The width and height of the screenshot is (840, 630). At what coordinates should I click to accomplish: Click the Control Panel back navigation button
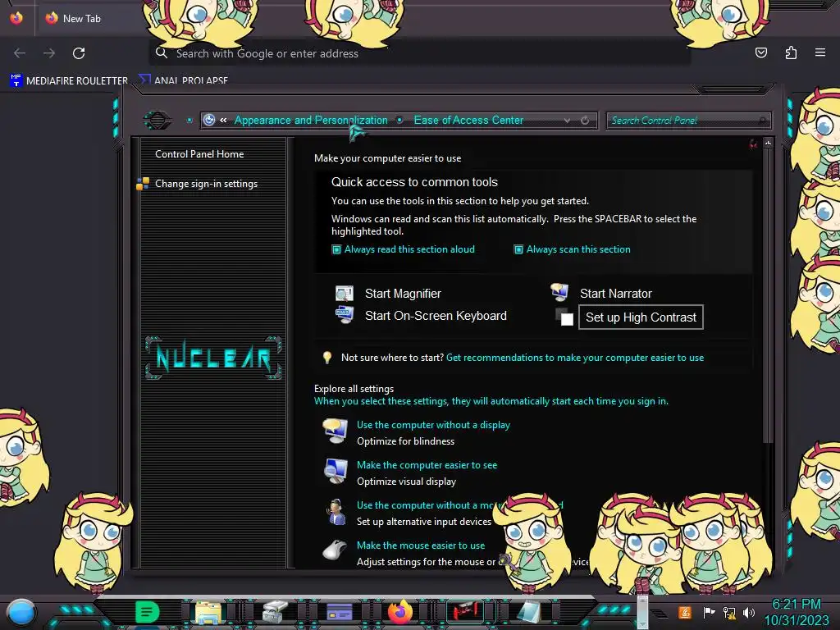(x=157, y=120)
